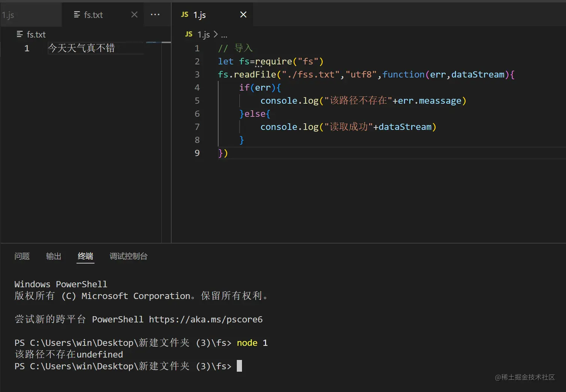Open the editor group more actions (...) menu
The height and width of the screenshot is (392, 566).
(x=155, y=15)
